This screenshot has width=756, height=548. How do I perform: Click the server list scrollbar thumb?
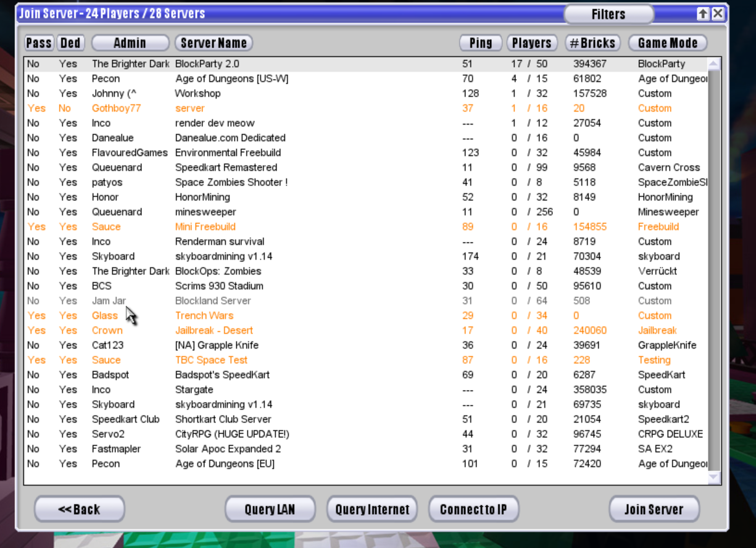click(x=714, y=270)
